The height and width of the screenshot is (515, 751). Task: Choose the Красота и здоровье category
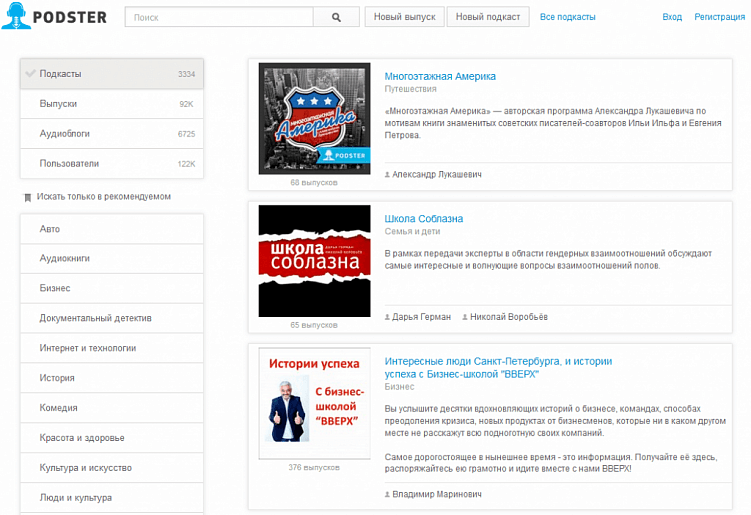[x=112, y=438]
